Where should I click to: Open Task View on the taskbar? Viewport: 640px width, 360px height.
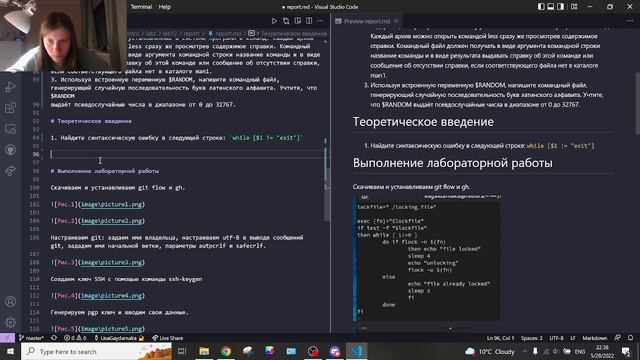[182, 351]
